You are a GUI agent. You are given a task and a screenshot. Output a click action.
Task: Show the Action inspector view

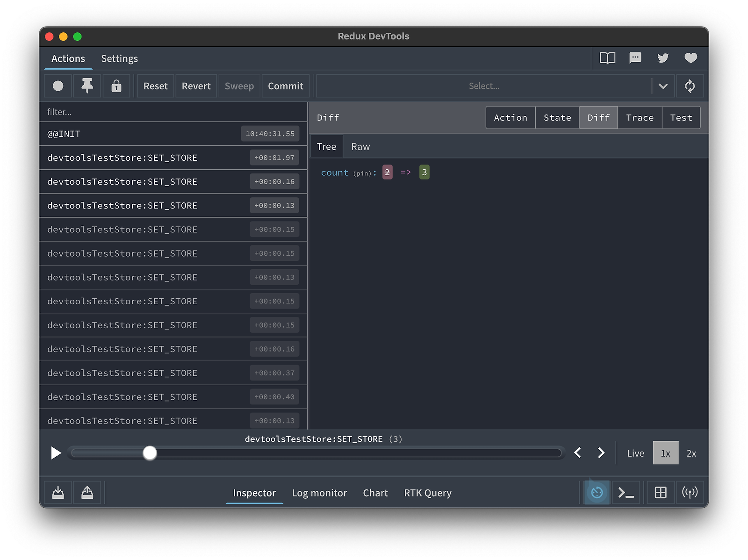pos(511,117)
